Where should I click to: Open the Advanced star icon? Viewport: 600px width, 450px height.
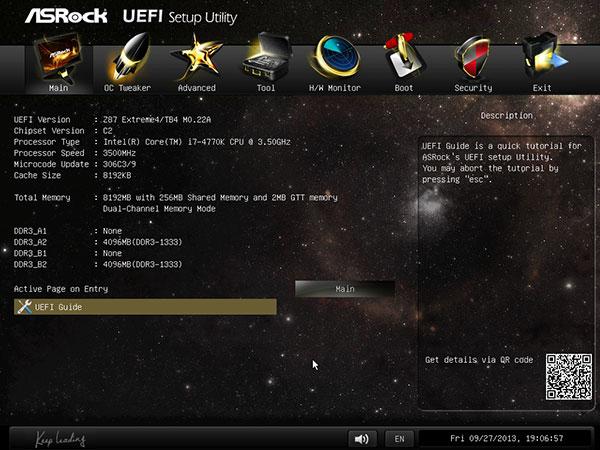coord(197,57)
